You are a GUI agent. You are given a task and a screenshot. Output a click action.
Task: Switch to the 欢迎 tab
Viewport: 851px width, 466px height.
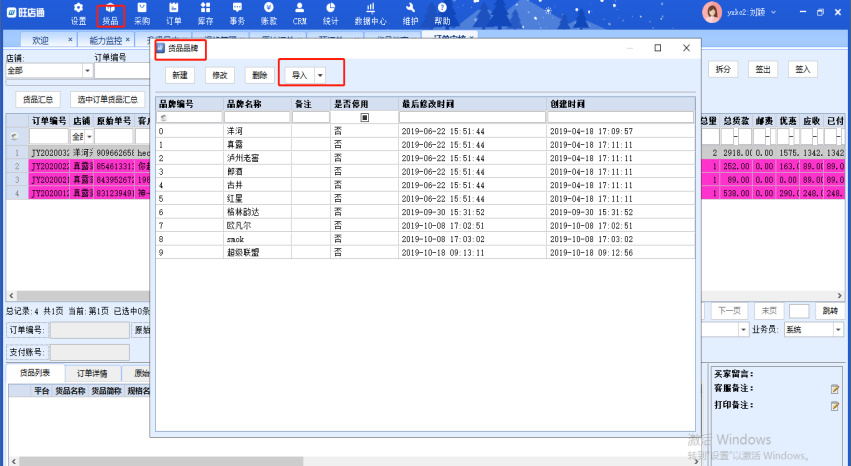coord(40,40)
